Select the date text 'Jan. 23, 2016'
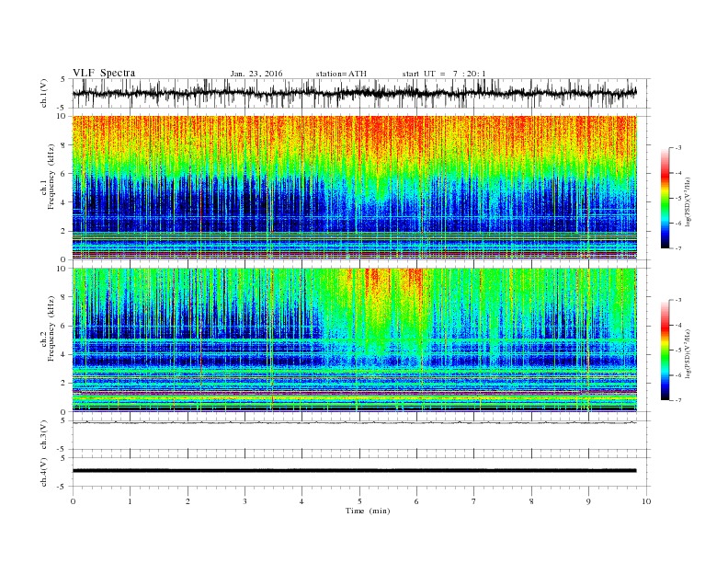 tap(256, 74)
